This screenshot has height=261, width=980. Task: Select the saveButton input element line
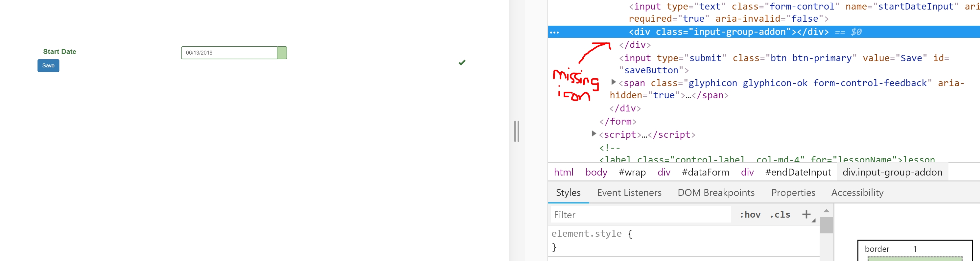[784, 64]
